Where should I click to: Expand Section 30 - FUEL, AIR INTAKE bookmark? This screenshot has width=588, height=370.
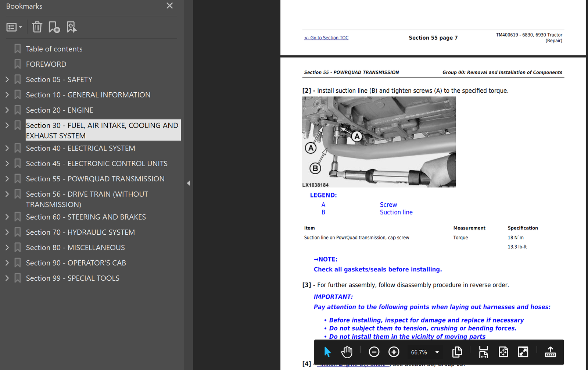click(x=7, y=125)
